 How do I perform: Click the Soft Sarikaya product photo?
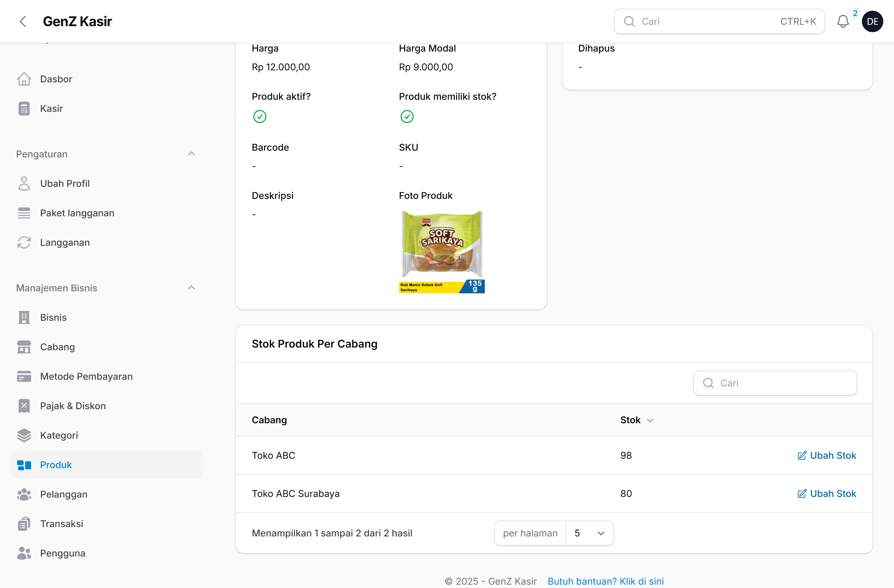point(442,252)
